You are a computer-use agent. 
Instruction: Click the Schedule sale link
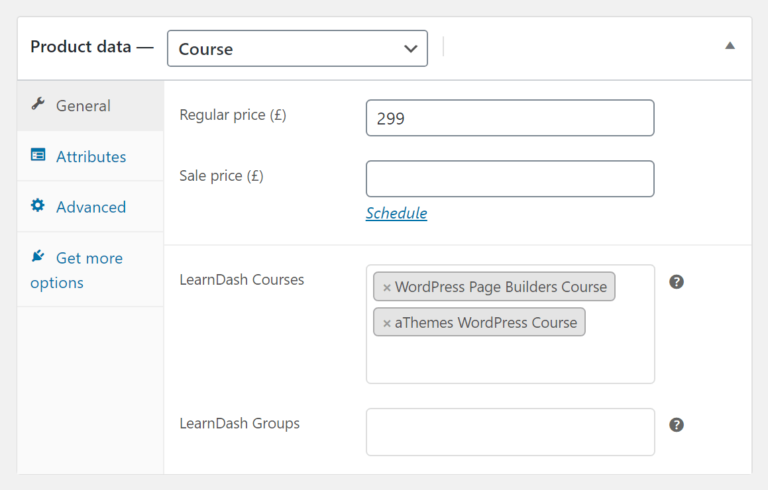[396, 213]
